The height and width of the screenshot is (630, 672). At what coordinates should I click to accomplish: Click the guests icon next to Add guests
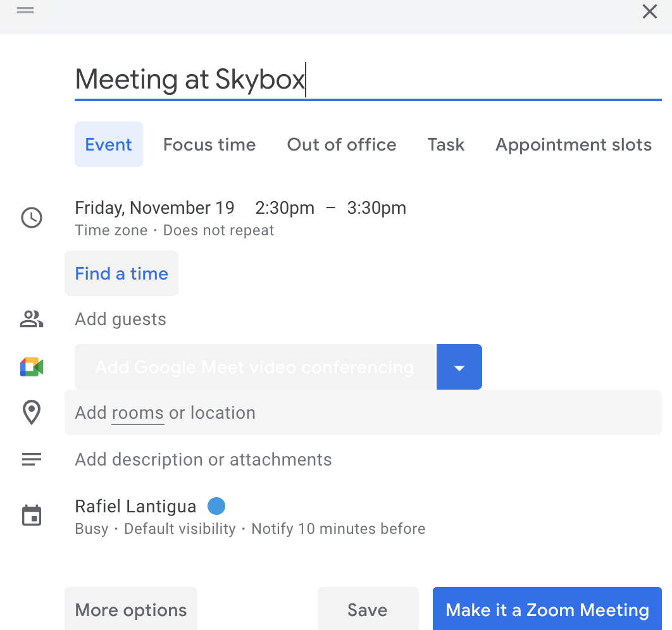(x=32, y=319)
